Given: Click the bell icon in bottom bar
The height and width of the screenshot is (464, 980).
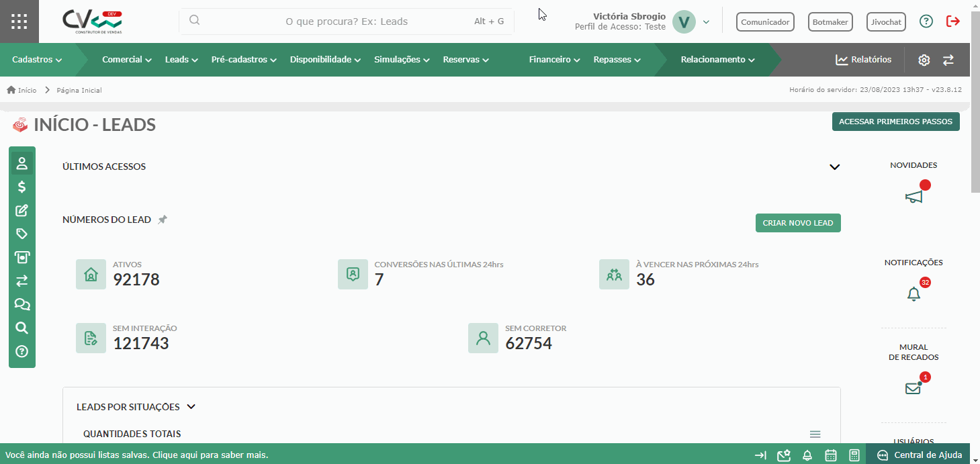Looking at the screenshot, I should coord(807,455).
